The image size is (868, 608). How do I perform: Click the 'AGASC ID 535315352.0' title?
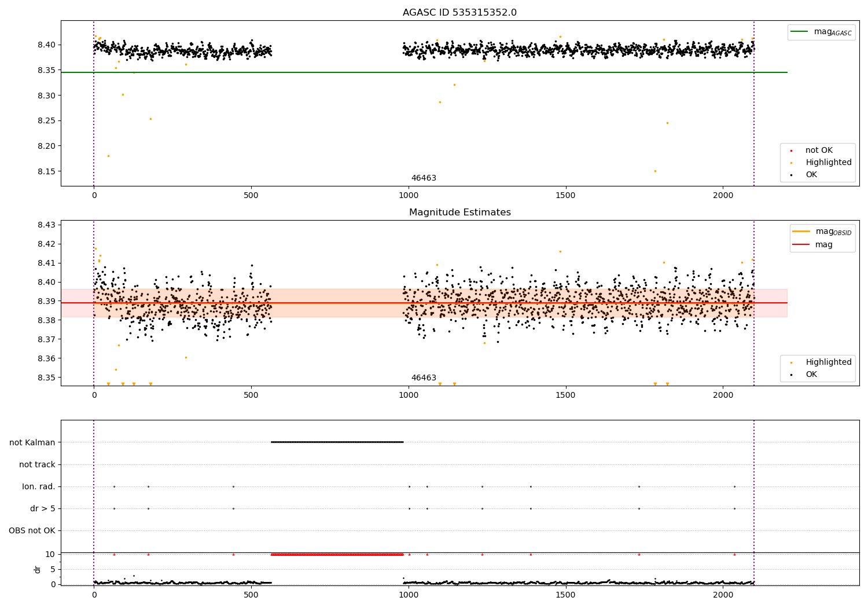click(459, 13)
